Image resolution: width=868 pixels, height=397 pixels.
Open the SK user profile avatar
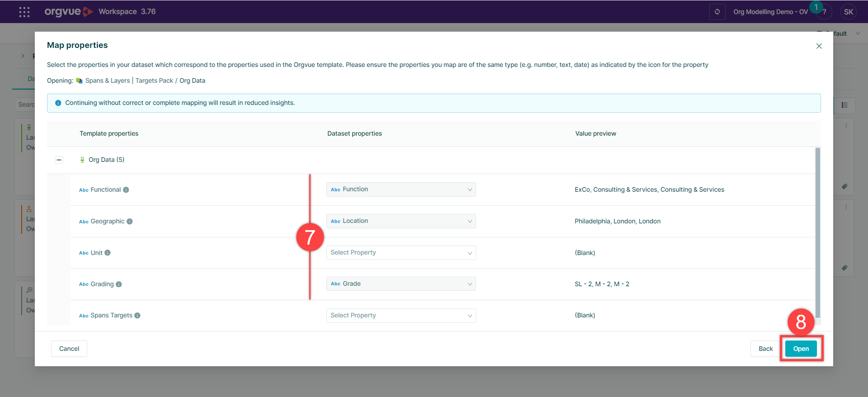(x=849, y=12)
